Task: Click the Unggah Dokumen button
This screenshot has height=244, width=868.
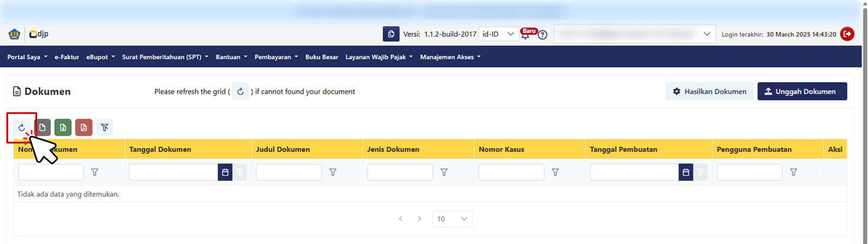Action: 802,92
